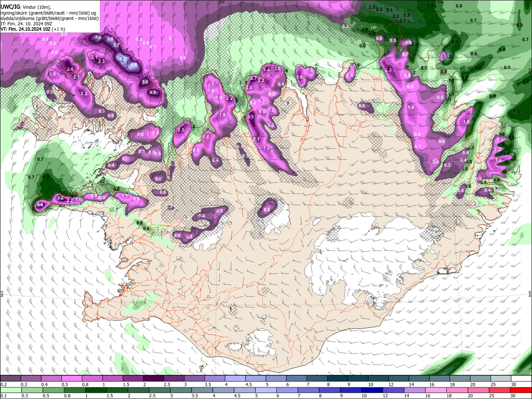Click the dark teal 9–10 snow legend swatch
This screenshot has width=532, height=399.
pyautogui.click(x=358, y=379)
